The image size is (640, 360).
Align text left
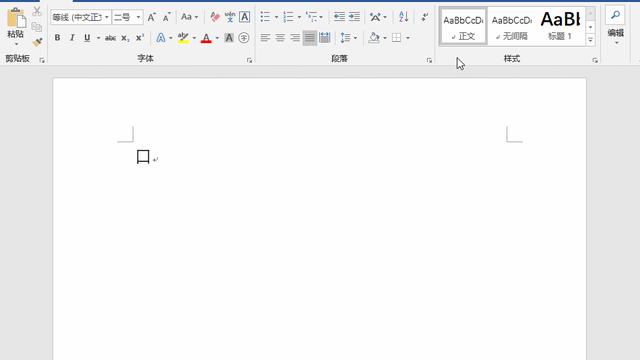[x=265, y=38]
